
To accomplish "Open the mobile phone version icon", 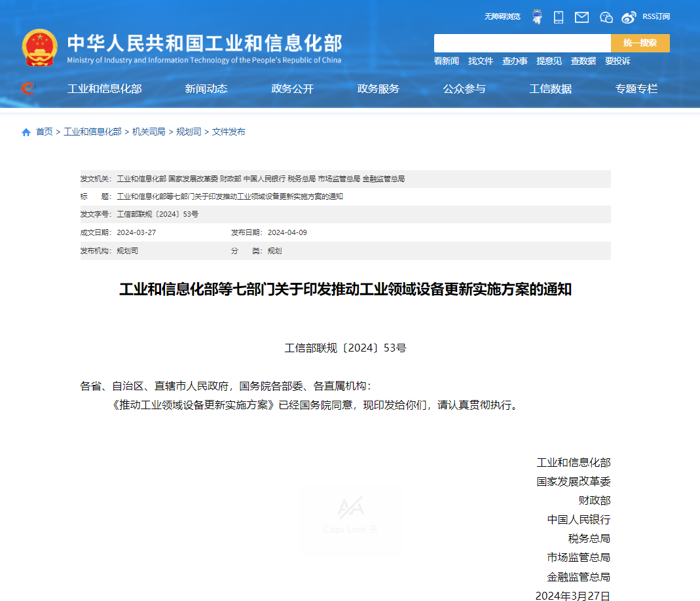I will click(559, 17).
